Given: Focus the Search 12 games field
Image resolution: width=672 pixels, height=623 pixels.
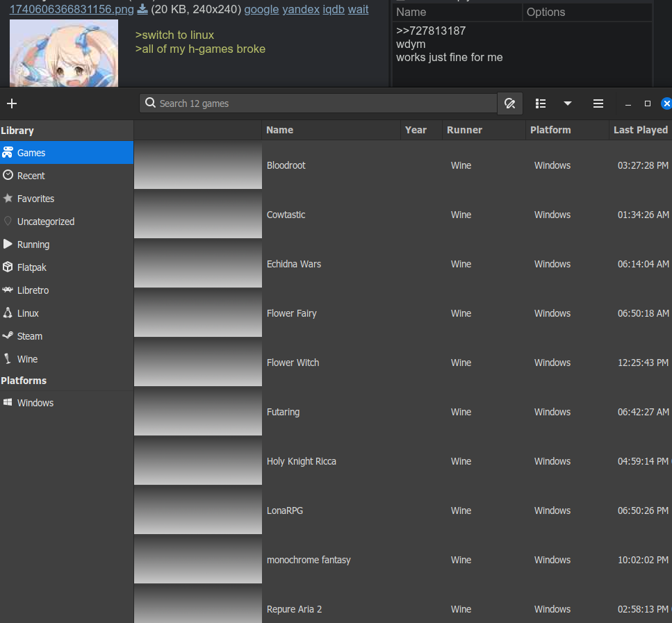Looking at the screenshot, I should click(318, 103).
